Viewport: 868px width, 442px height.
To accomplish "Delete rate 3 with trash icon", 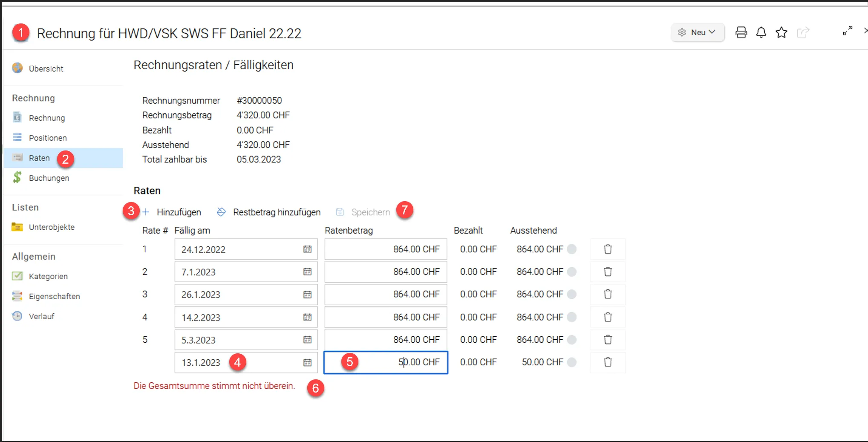I will pyautogui.click(x=608, y=294).
